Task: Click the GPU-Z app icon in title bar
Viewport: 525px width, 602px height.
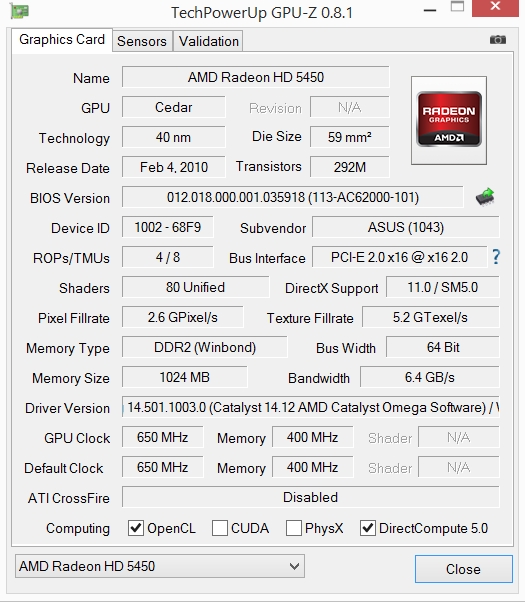Action: click(19, 11)
